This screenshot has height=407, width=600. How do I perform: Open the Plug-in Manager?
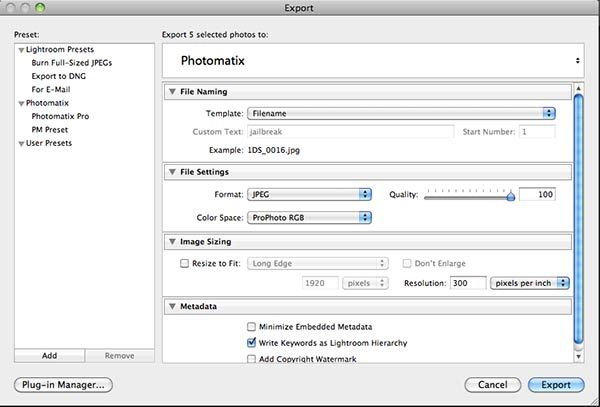click(x=63, y=385)
